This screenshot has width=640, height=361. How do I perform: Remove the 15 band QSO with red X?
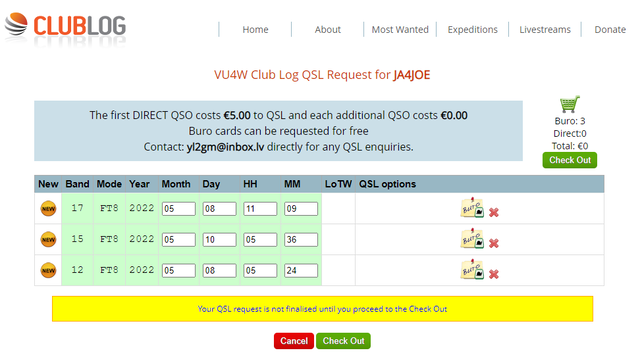[x=494, y=243]
